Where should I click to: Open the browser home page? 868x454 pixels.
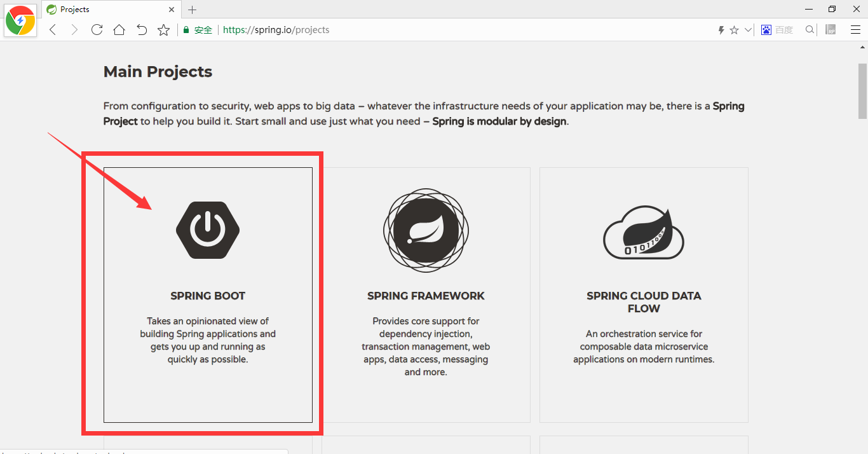click(x=119, y=29)
